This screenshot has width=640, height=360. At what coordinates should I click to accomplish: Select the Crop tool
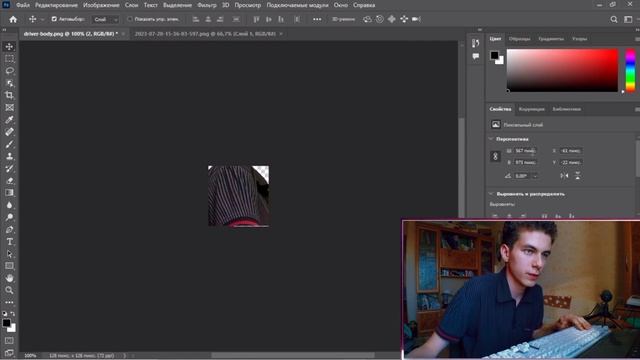coord(9,96)
